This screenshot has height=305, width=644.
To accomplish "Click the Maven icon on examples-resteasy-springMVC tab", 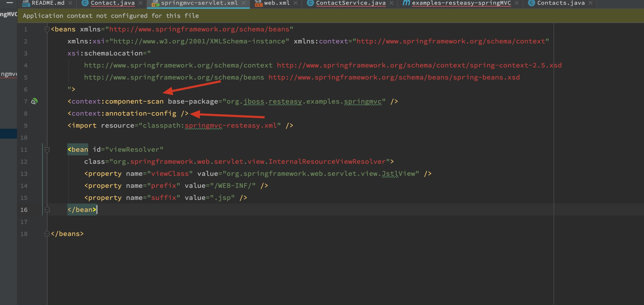I will click(x=406, y=3).
